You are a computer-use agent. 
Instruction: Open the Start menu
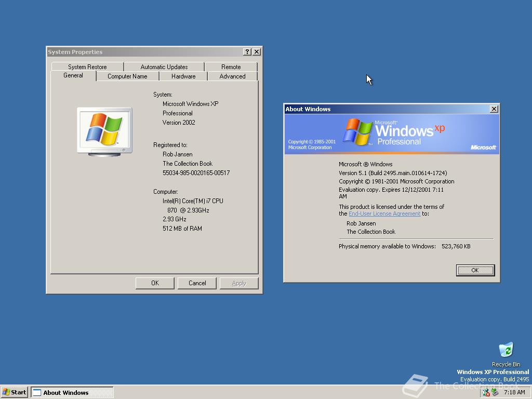coord(13,392)
